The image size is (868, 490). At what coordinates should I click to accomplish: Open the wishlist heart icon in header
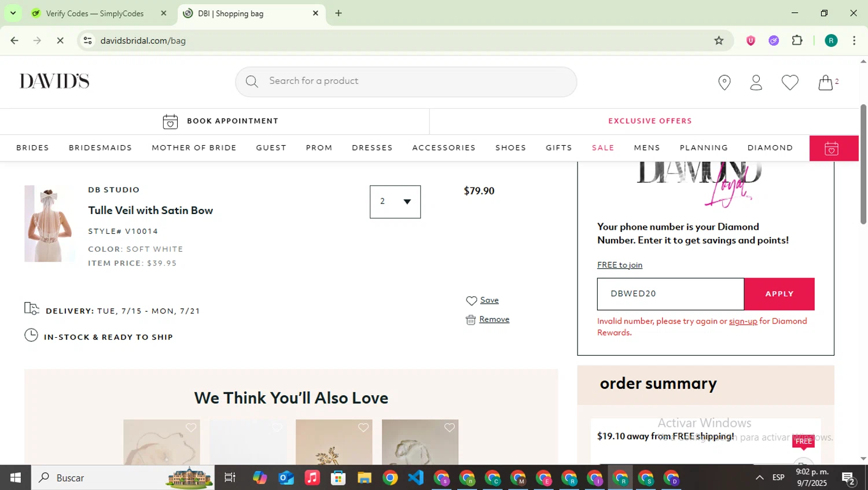tap(790, 83)
